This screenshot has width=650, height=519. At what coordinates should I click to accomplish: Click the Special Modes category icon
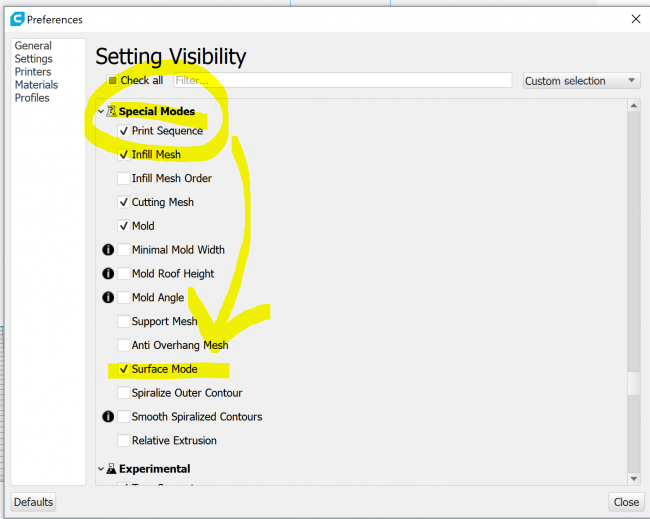(x=112, y=111)
